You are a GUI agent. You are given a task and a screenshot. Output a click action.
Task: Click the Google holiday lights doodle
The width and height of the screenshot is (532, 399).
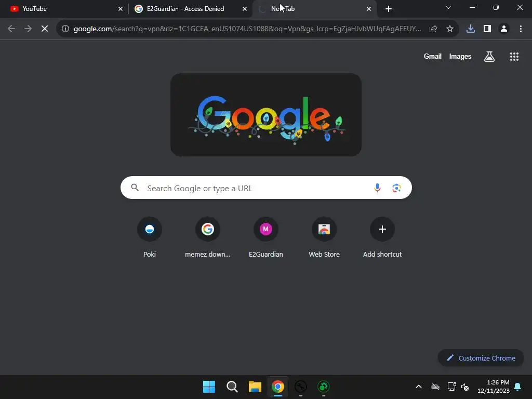pyautogui.click(x=266, y=115)
